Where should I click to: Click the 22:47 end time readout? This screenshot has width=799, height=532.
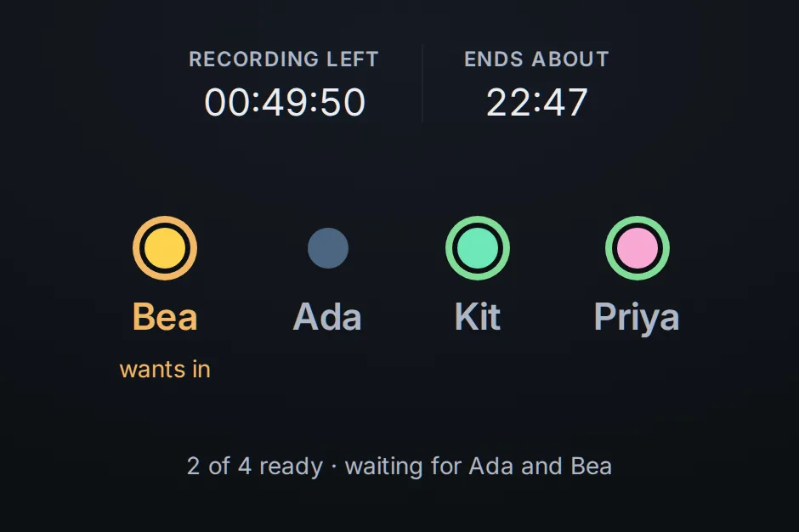(x=536, y=103)
